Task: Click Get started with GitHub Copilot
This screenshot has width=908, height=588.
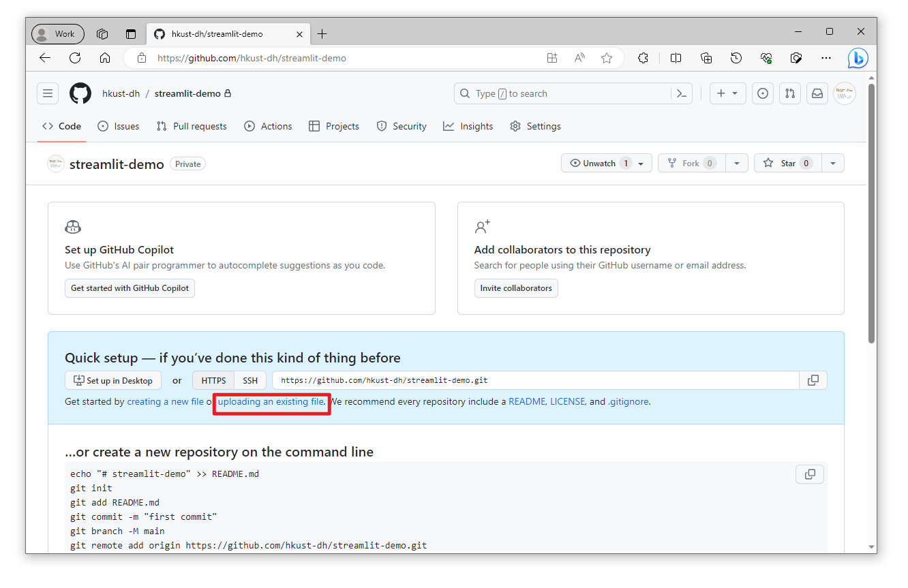Action: (130, 288)
